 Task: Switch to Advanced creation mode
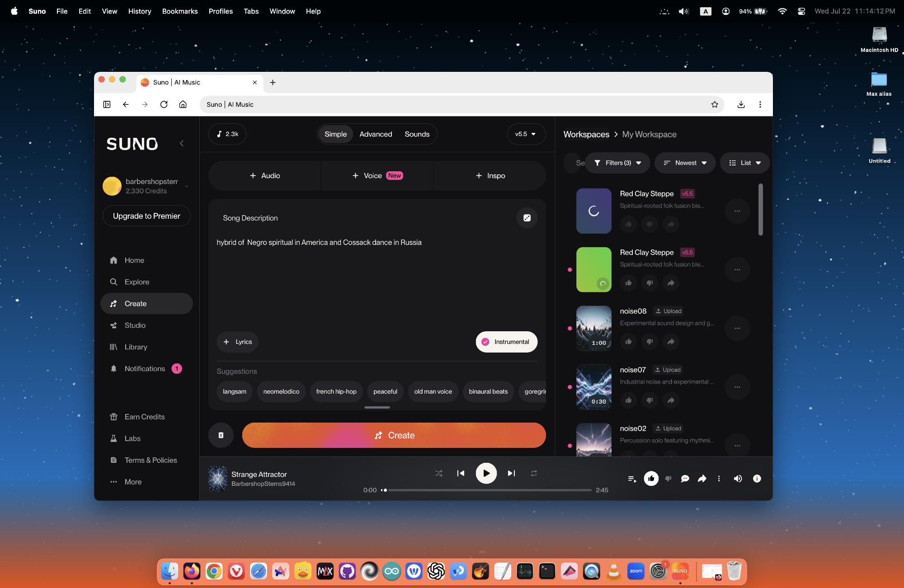(376, 134)
